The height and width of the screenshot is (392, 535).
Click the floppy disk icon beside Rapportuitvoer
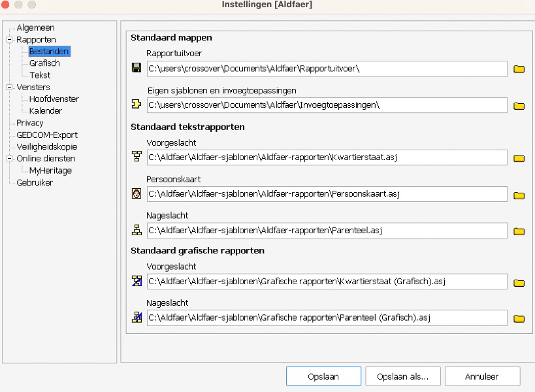click(x=137, y=69)
